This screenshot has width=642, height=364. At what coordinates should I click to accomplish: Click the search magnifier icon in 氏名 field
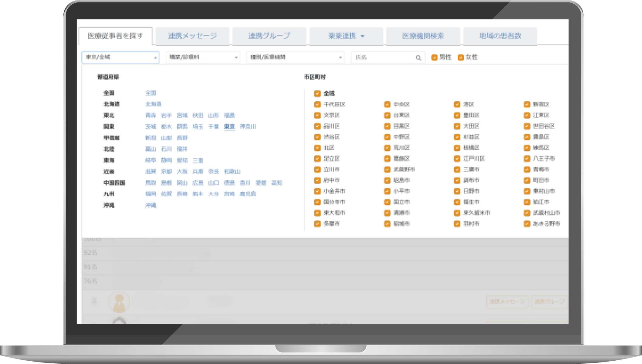pyautogui.click(x=418, y=58)
